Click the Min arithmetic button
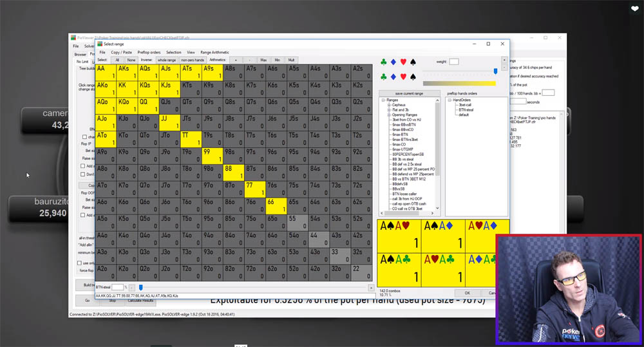Image resolution: width=644 pixels, height=347 pixels. click(x=277, y=60)
